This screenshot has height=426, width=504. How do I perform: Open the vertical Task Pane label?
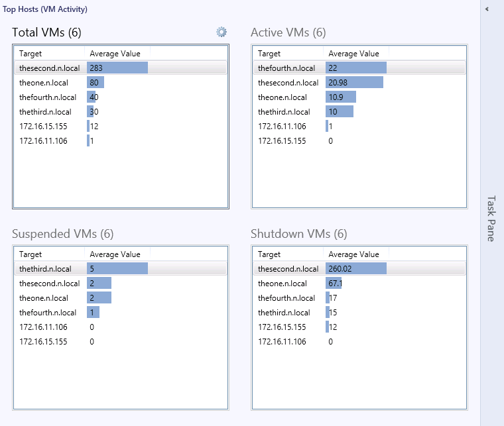pos(491,219)
